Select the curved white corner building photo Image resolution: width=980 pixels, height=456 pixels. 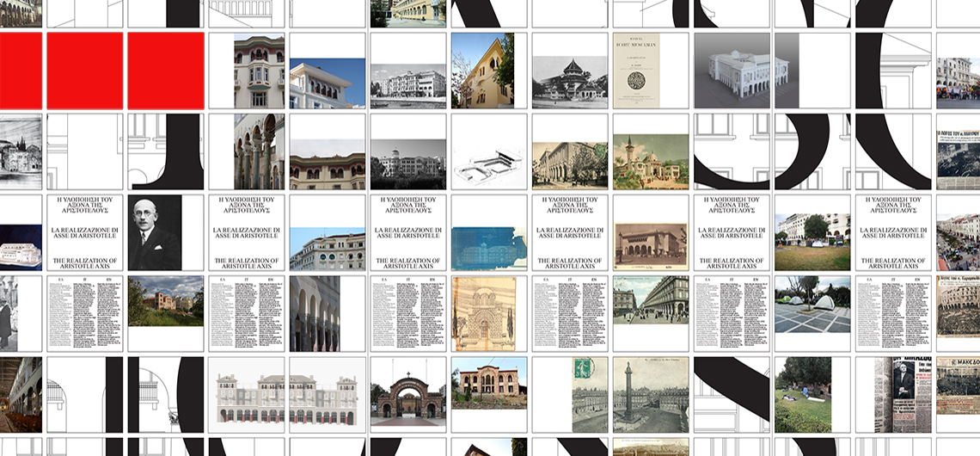click(x=328, y=249)
